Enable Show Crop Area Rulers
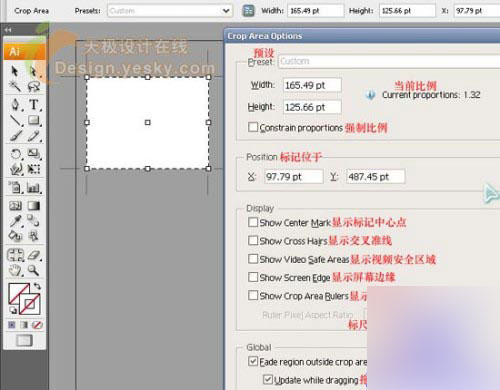The height and width of the screenshot is (390, 500). (253, 295)
